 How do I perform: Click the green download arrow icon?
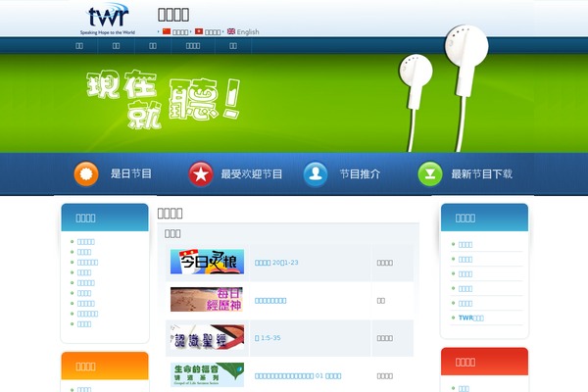tap(430, 174)
